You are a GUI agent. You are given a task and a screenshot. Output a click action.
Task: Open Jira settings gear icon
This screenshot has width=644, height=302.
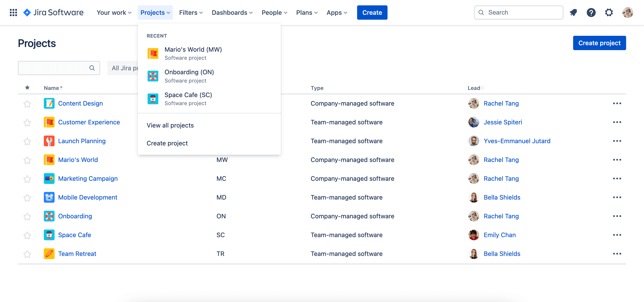[609, 12]
